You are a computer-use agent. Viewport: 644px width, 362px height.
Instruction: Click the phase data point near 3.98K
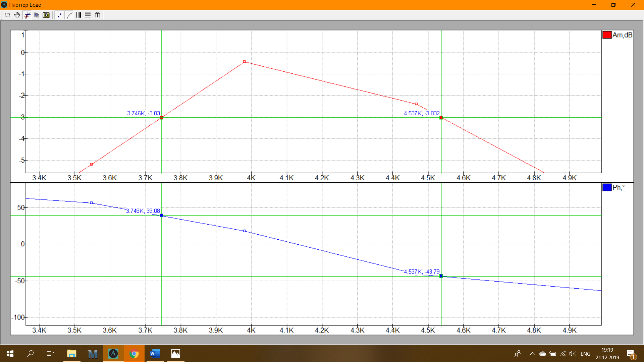[245, 231]
